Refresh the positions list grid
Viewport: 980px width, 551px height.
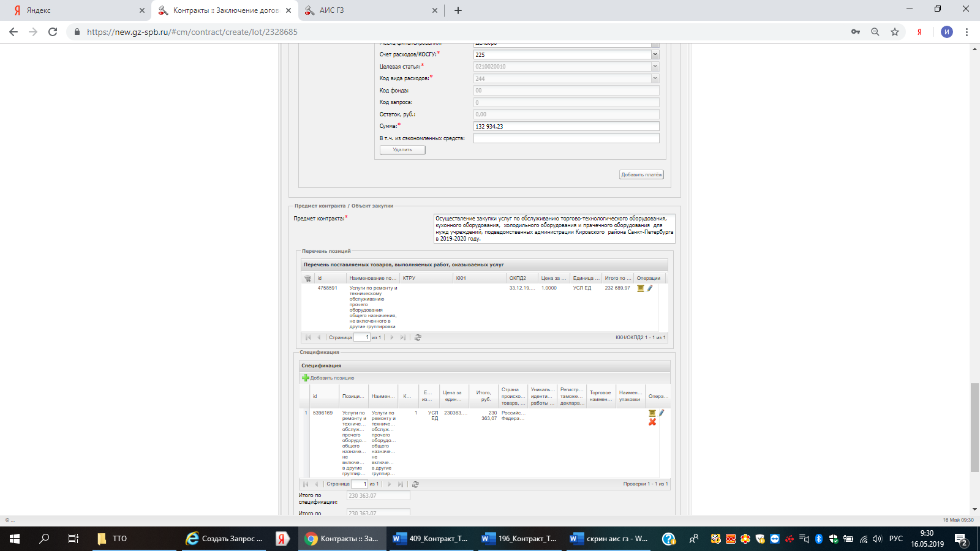(418, 337)
